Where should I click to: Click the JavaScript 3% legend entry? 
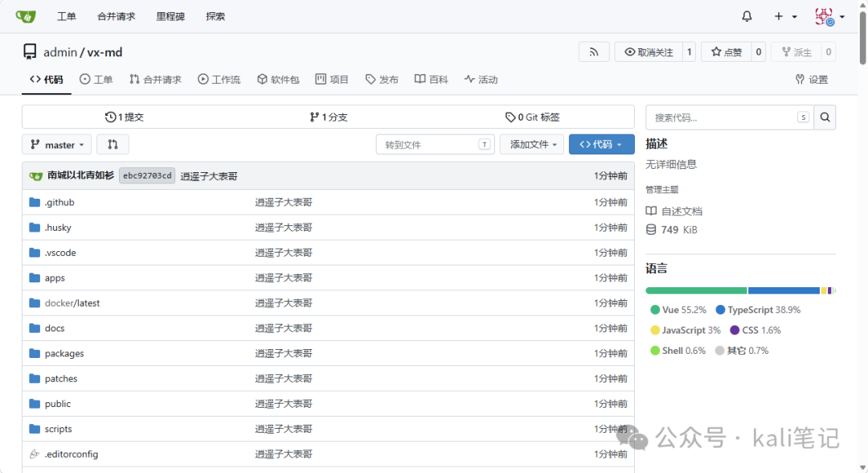(686, 330)
